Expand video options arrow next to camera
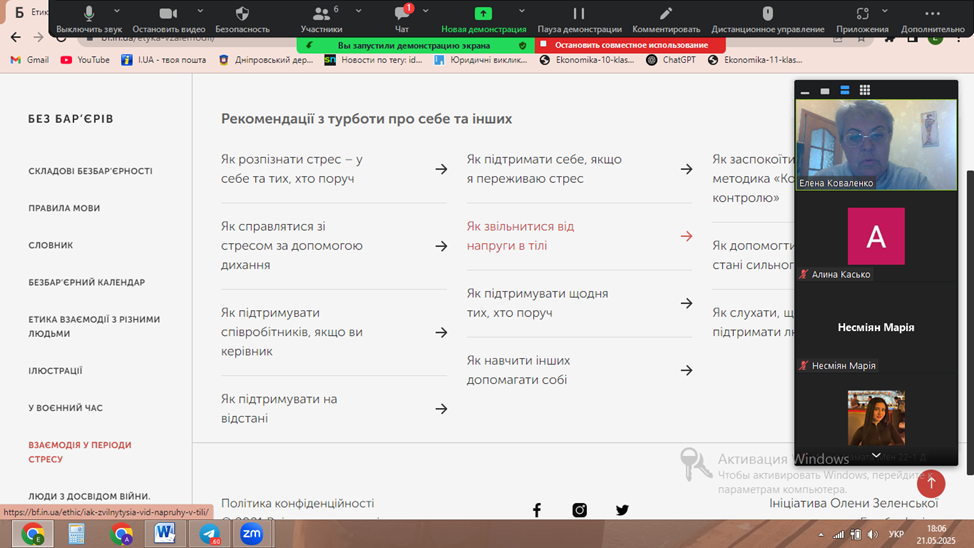This screenshot has width=974, height=548. 200,11
